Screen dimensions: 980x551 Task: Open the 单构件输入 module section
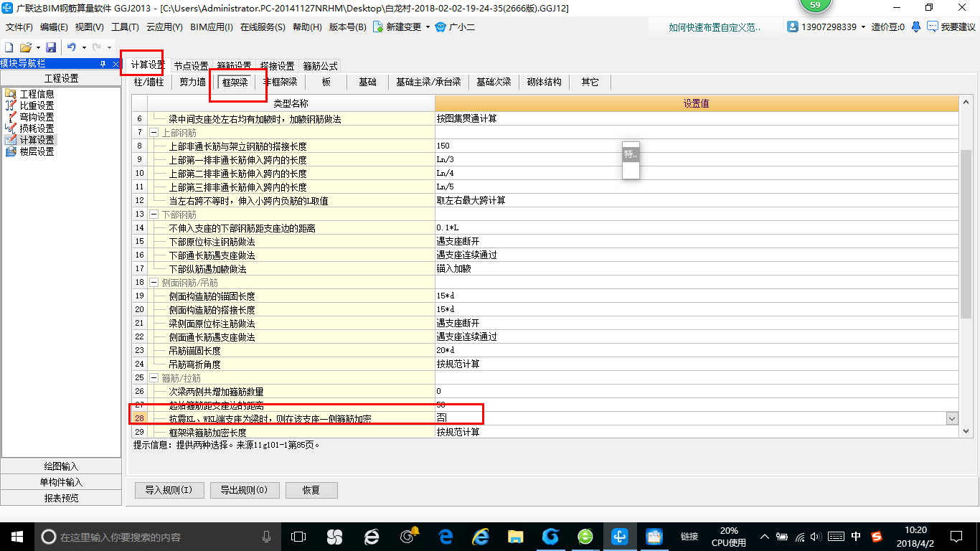[61, 482]
